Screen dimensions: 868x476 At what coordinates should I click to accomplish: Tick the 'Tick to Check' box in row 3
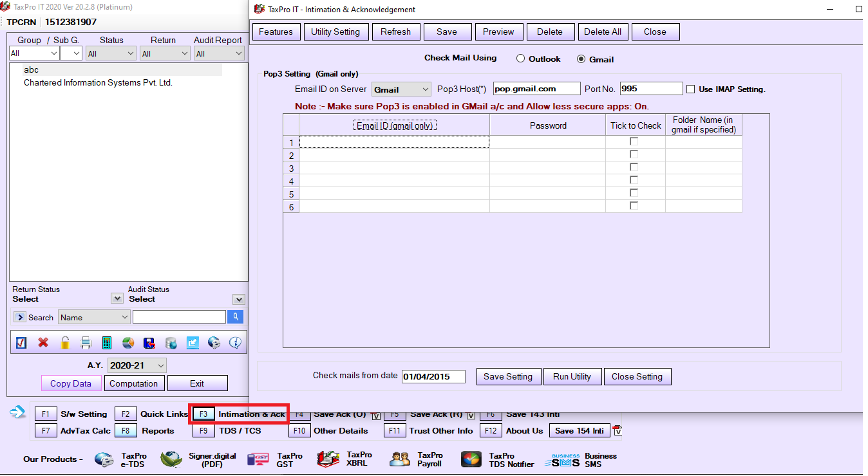click(634, 167)
